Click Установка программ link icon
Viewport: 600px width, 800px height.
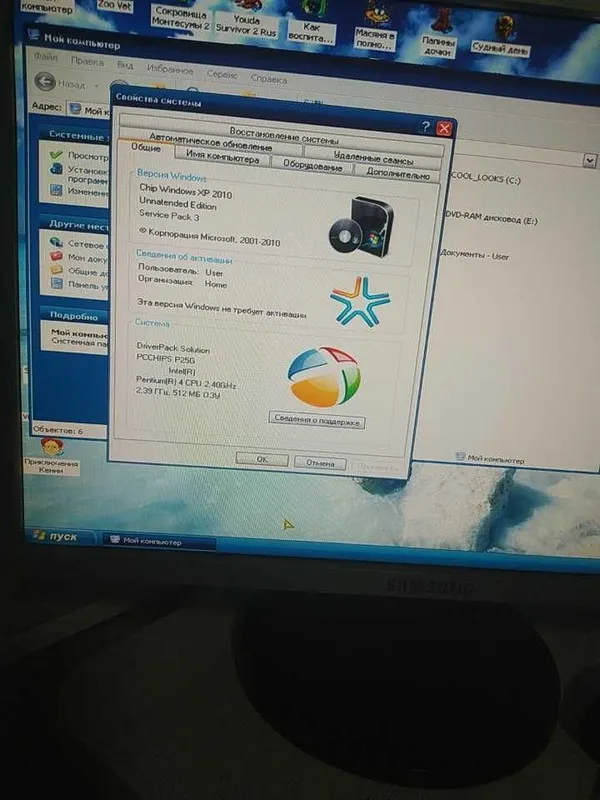(x=56, y=170)
